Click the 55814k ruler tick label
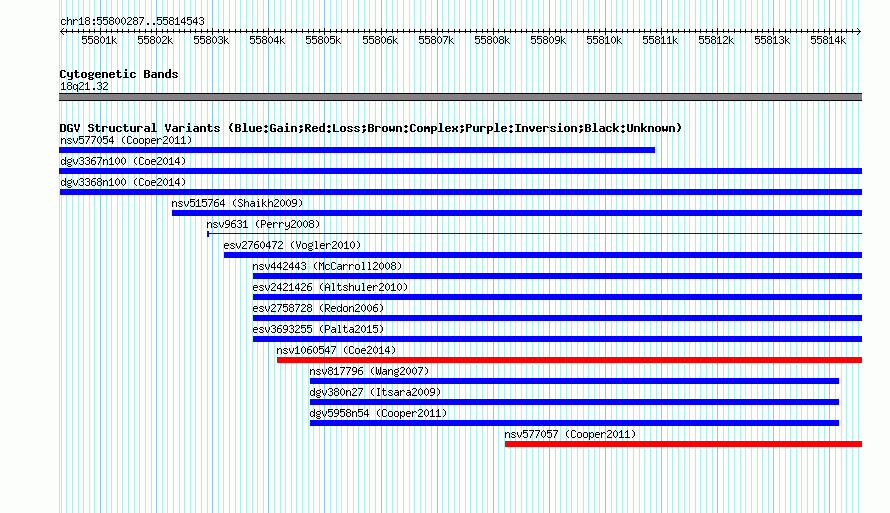890x513 pixels. pyautogui.click(x=828, y=40)
